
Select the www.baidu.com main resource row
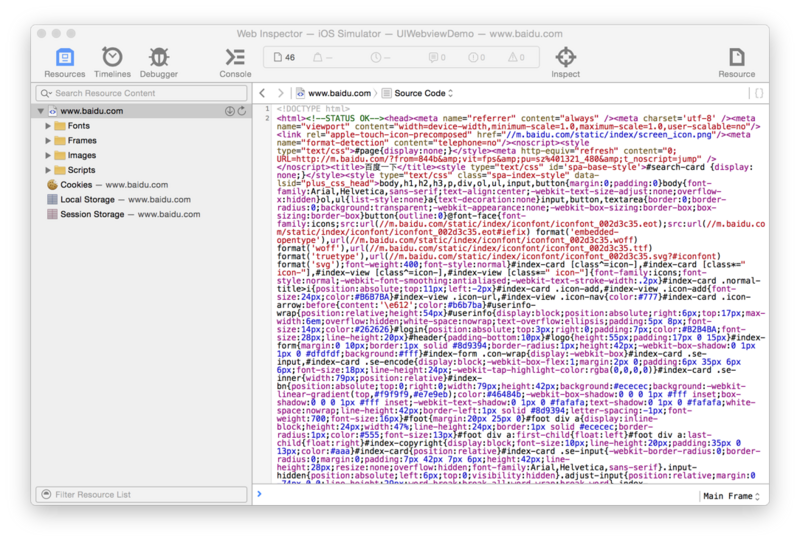pyautogui.click(x=142, y=111)
